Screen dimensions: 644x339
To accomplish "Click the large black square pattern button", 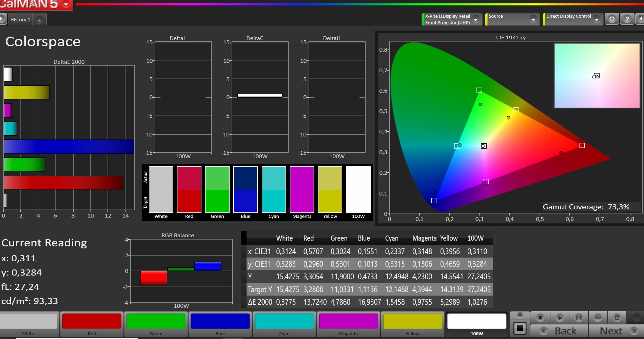I will tap(520, 328).
